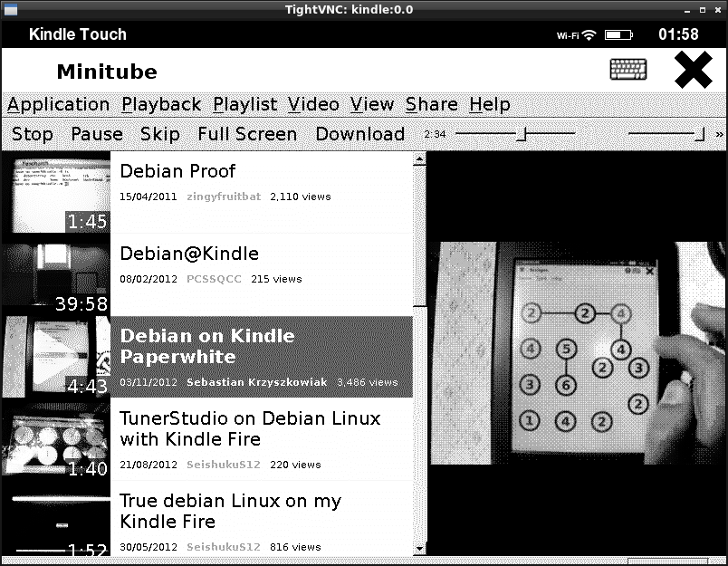Click the video seek slider
728x566 pixels.
click(x=515, y=134)
